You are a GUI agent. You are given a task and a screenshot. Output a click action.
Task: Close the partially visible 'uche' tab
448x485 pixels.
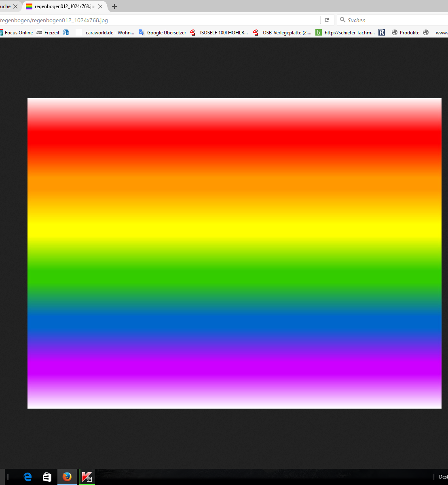point(15,6)
